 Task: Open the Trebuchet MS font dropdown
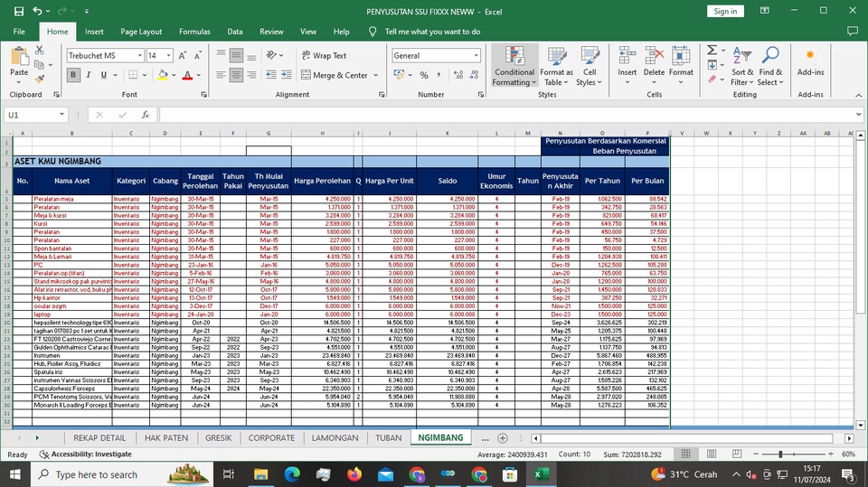[139, 56]
